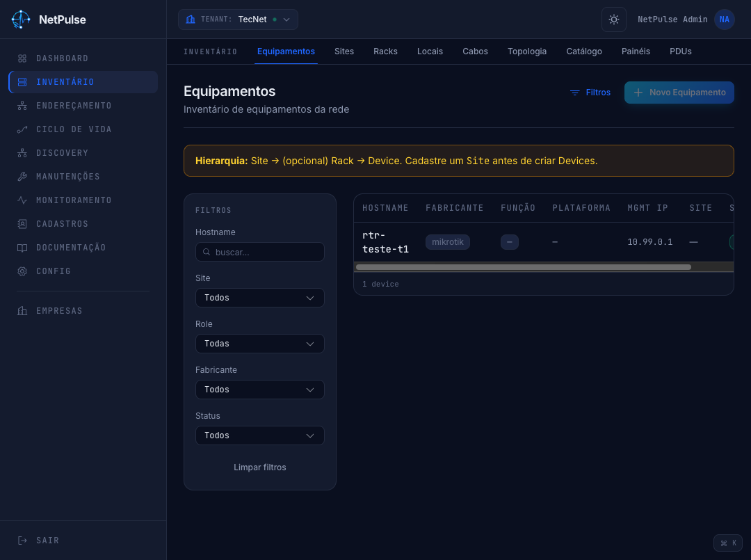Expand the Site filter dropdown
The width and height of the screenshot is (751, 560).
(x=260, y=298)
